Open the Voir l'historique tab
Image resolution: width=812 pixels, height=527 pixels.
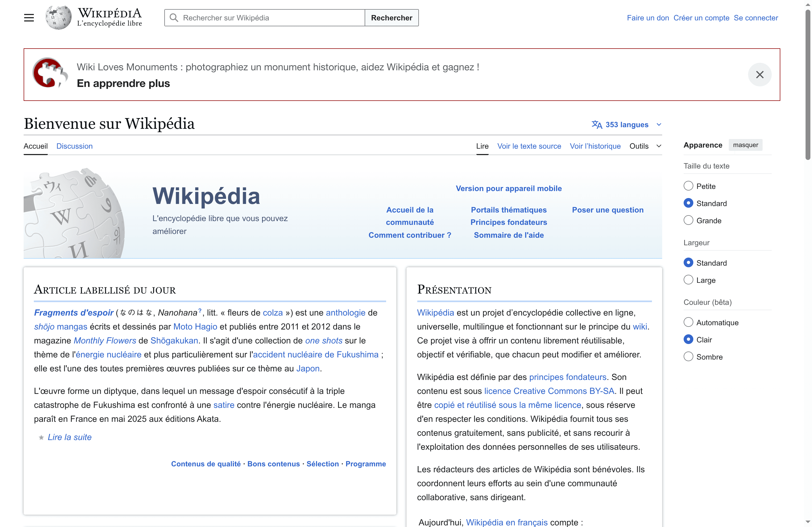click(595, 146)
